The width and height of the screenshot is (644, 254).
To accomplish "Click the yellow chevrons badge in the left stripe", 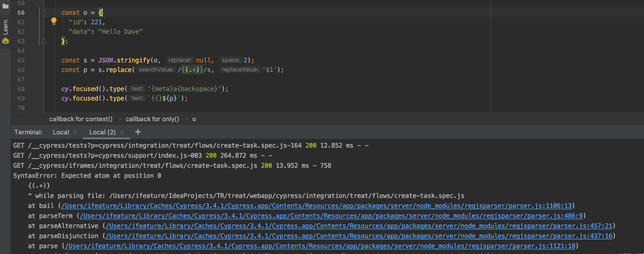I will click(x=5, y=40).
